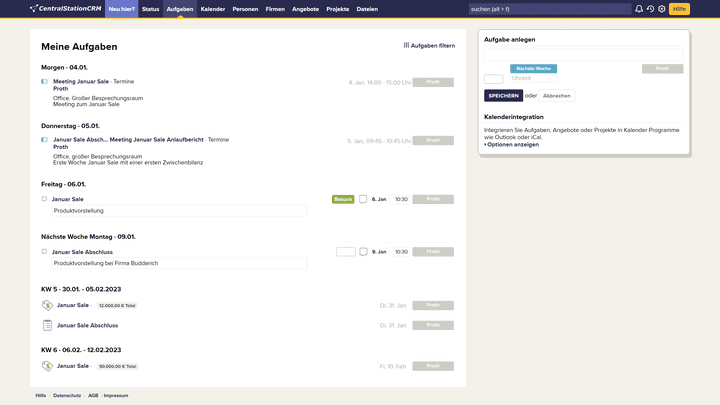
Task: Click the green Besuch tag label
Action: [x=343, y=199]
